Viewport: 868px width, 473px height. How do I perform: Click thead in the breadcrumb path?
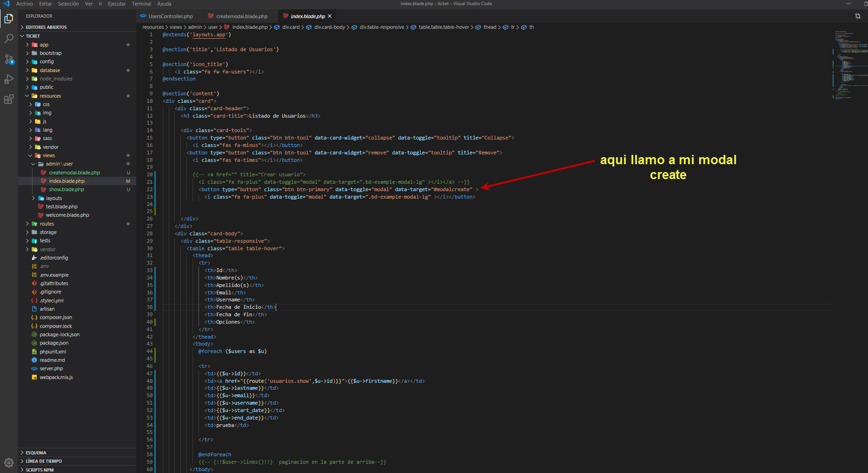486,27
